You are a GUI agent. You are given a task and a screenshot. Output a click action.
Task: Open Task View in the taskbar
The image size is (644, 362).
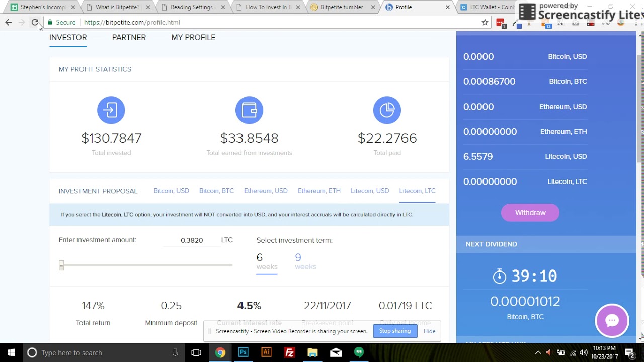click(x=196, y=353)
